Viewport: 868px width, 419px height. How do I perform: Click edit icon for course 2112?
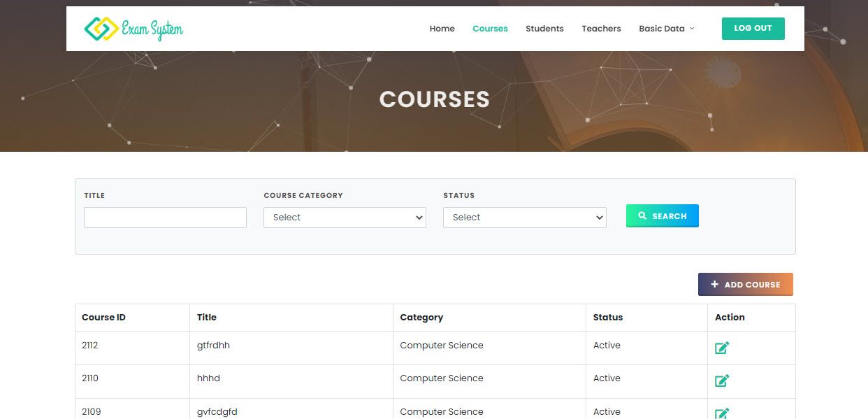(722, 348)
